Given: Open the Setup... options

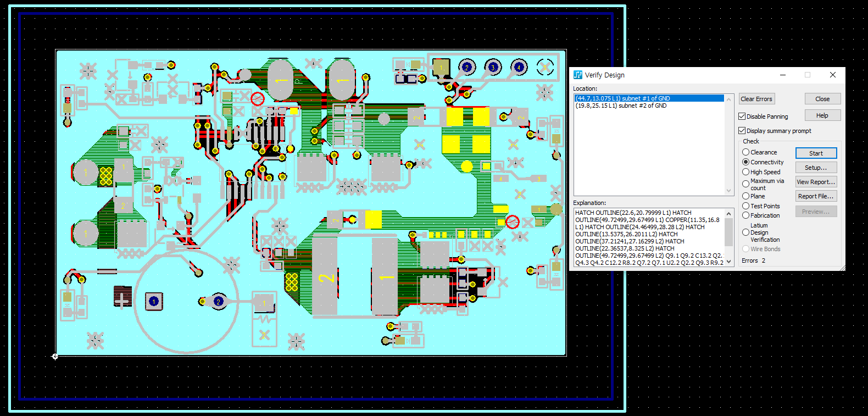Looking at the screenshot, I should click(x=816, y=168).
